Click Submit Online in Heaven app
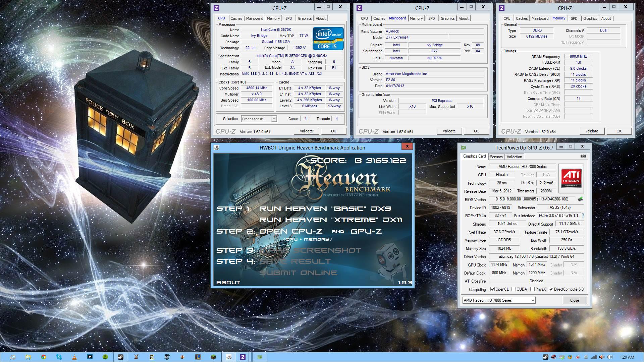The height and width of the screenshot is (362, 644). click(298, 273)
